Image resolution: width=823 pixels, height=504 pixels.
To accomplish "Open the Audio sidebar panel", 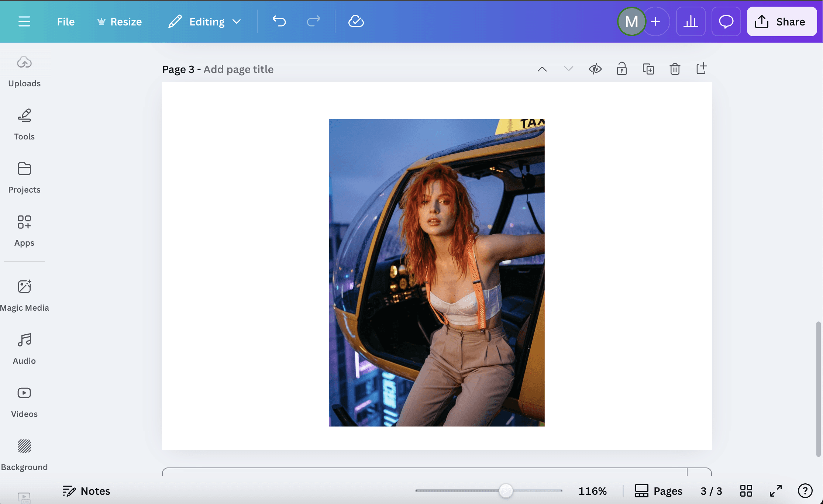I will (x=24, y=348).
